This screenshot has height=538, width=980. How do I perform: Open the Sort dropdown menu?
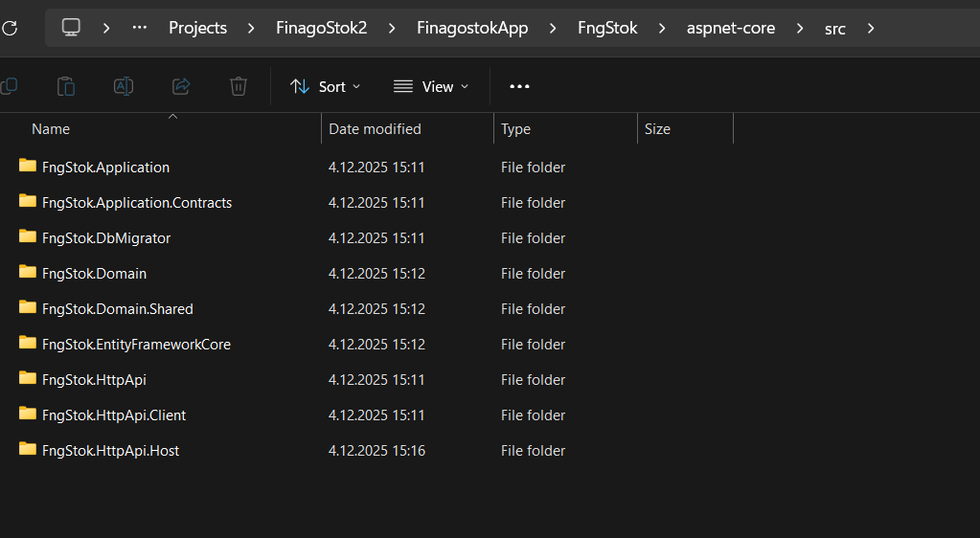[326, 86]
